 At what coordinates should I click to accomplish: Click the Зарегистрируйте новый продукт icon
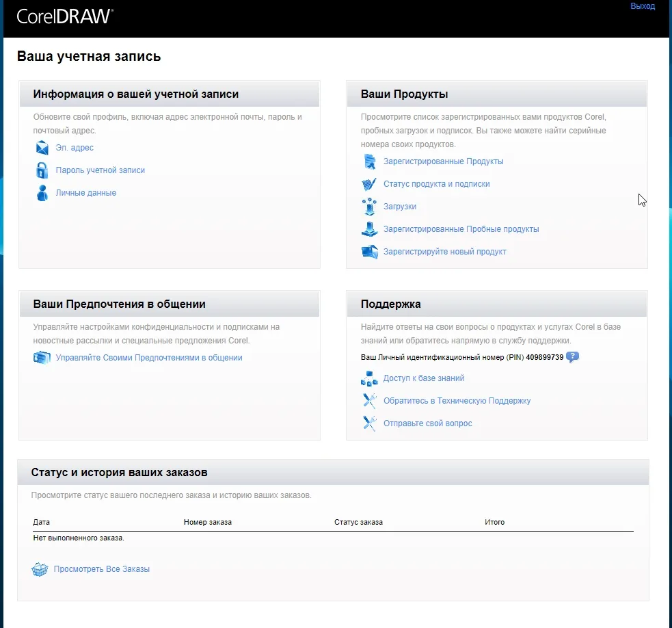370,252
